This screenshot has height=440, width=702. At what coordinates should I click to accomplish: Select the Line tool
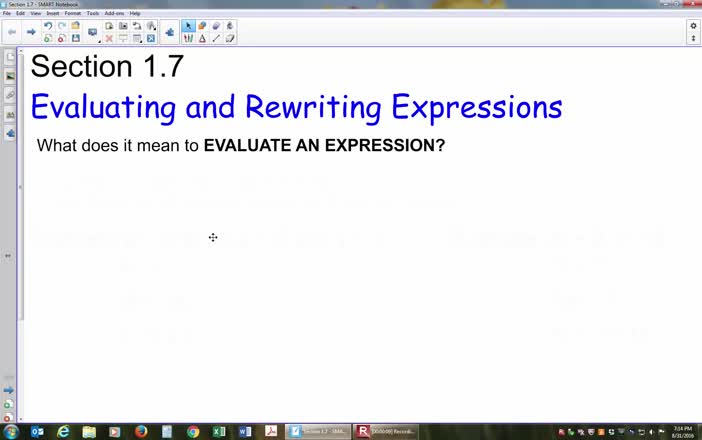pyautogui.click(x=216, y=38)
